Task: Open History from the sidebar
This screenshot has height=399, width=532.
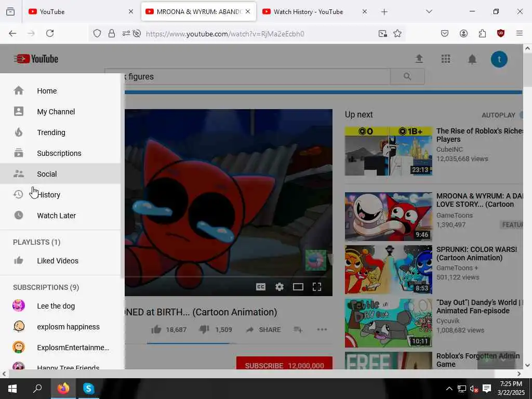Action: [60, 195]
